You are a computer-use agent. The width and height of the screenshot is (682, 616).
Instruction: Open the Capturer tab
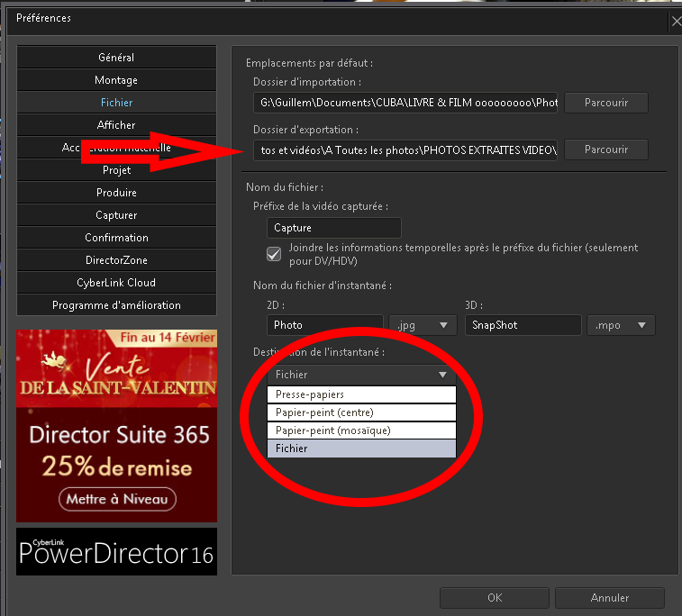pyautogui.click(x=116, y=215)
